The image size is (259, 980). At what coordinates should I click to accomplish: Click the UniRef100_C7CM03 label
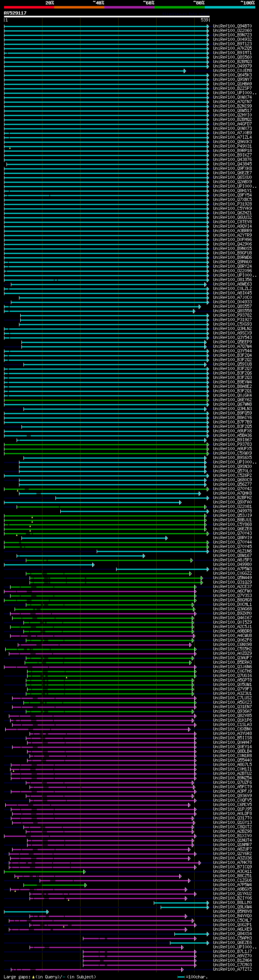click(x=232, y=965)
